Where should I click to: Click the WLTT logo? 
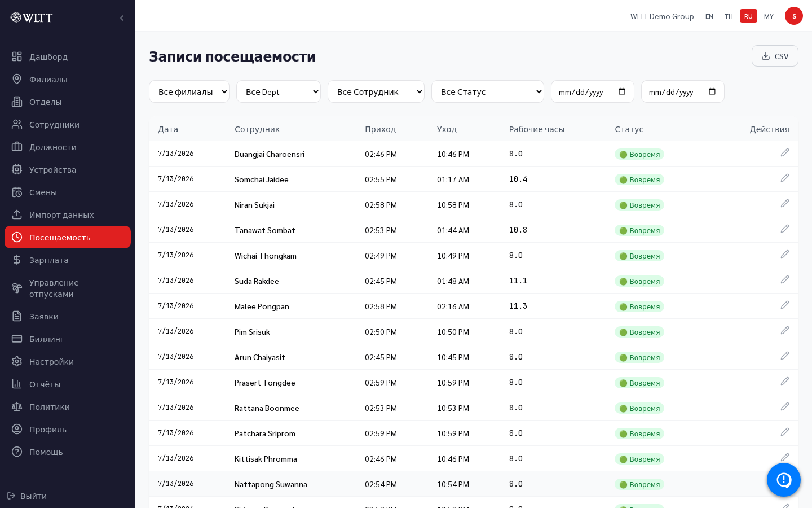(x=32, y=18)
